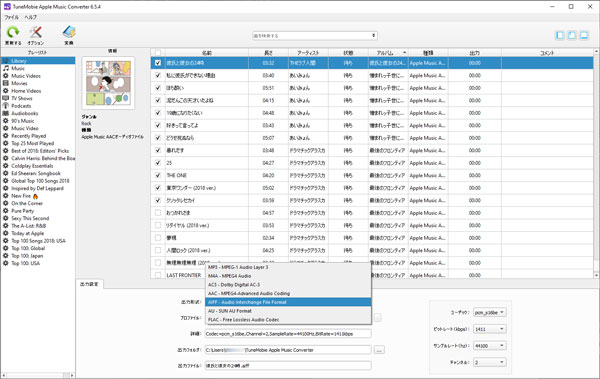This screenshot has width=600, height=379.
Task: Click the output file name field
Action: point(288,366)
